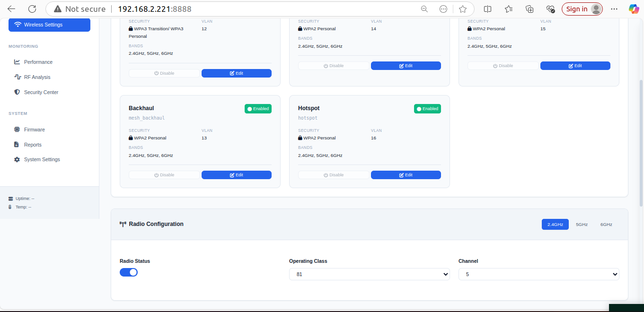Image resolution: width=644 pixels, height=312 pixels.
Task: Open Reports document icon
Action: coord(17,145)
